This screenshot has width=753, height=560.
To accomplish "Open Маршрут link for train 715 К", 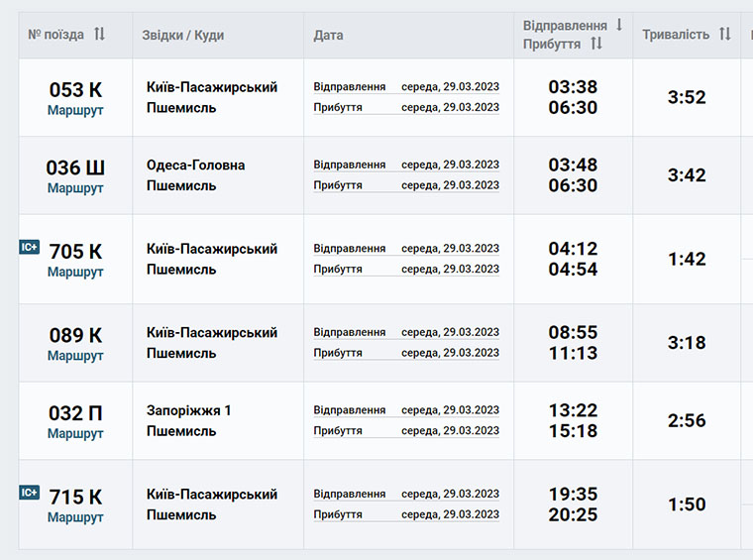I will (x=75, y=517).
